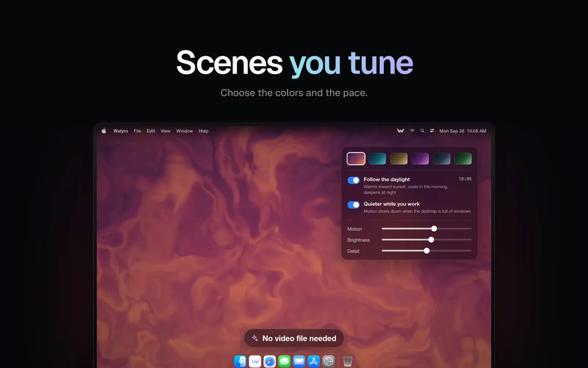Select the purple scene swatch
This screenshot has width=588, height=368.
pyautogui.click(x=420, y=159)
